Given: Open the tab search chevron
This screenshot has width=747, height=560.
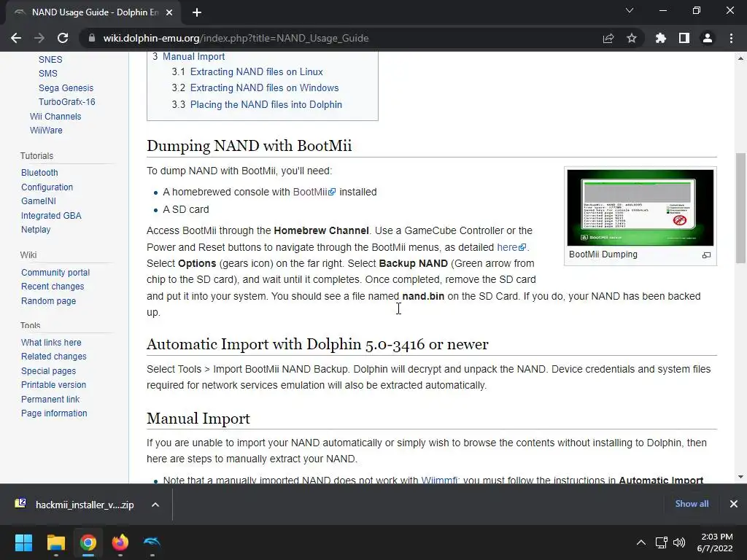Looking at the screenshot, I should 630,10.
